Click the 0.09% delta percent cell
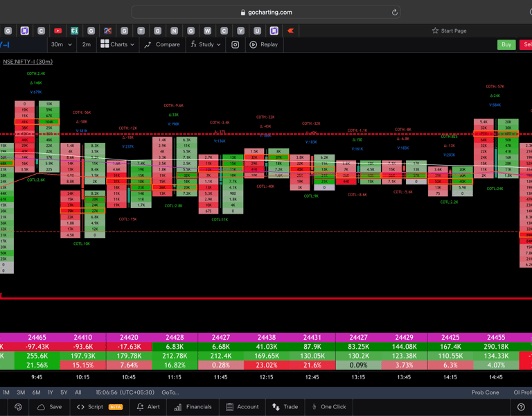Viewport: 532px width, 416px height. (358, 365)
